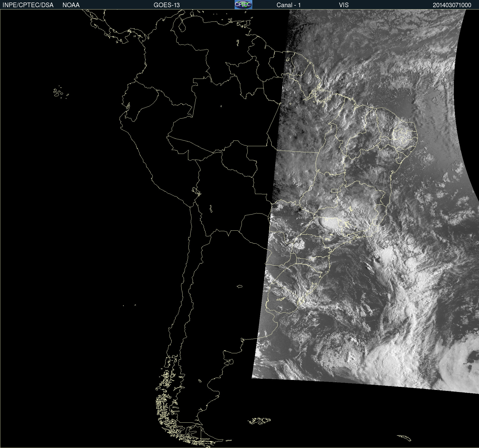
Task: Click the Canal - 1 label
Action: 289,5
